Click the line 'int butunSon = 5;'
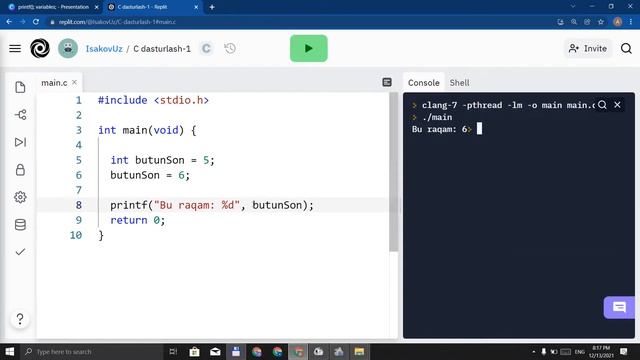Viewport: 640px width, 360px height. coord(162,160)
